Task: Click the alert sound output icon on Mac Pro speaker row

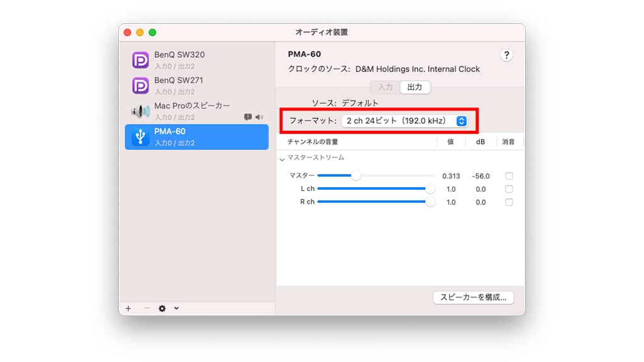Action: 248,117
